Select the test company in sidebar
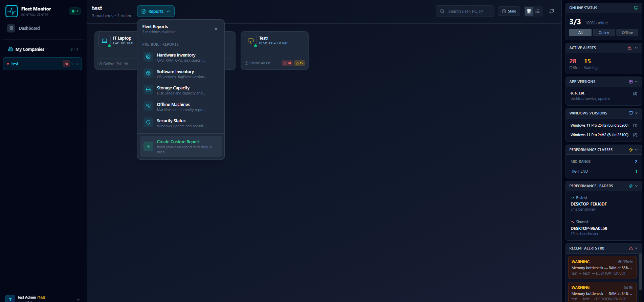 point(42,64)
